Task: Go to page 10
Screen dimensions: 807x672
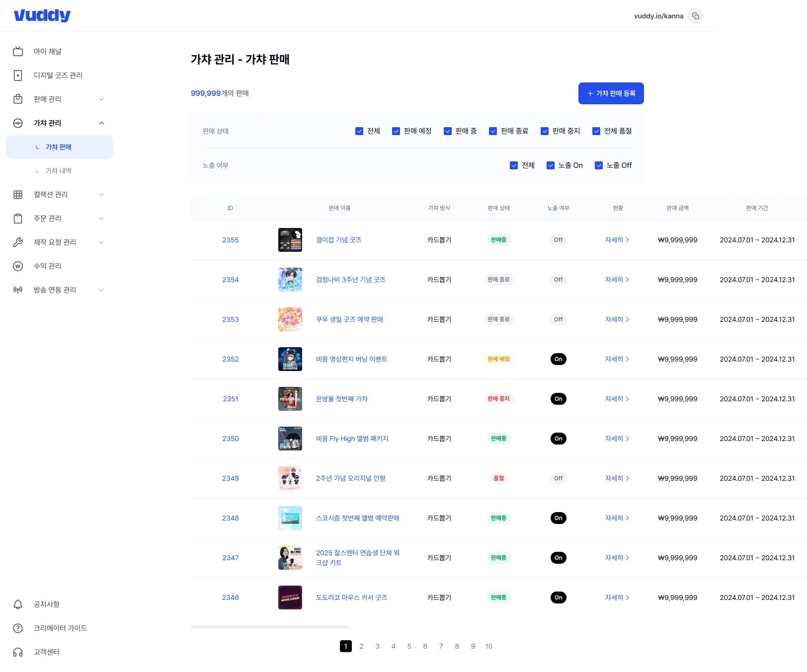Action: pyautogui.click(x=489, y=646)
